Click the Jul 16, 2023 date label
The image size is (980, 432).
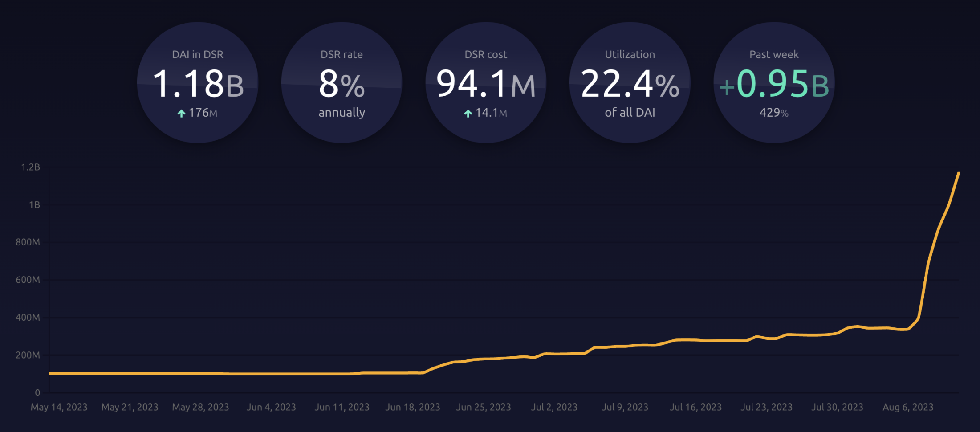pos(695,407)
